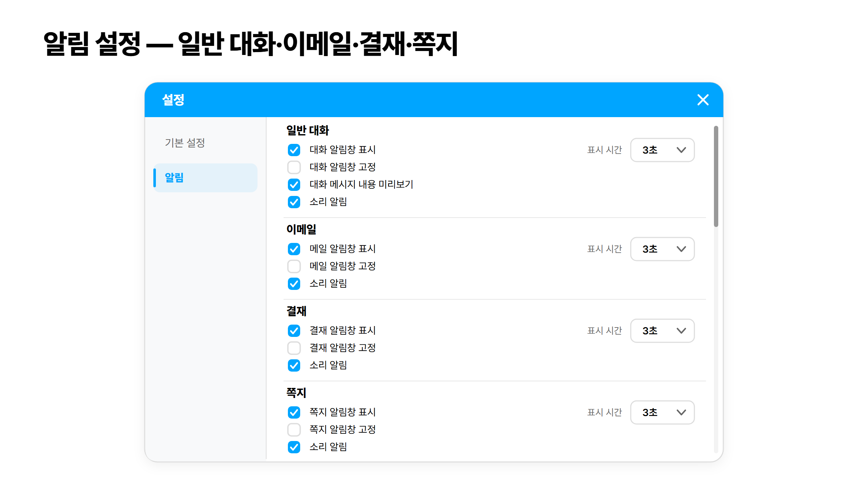Toggle 소리 알림 under 쪽지

294,447
